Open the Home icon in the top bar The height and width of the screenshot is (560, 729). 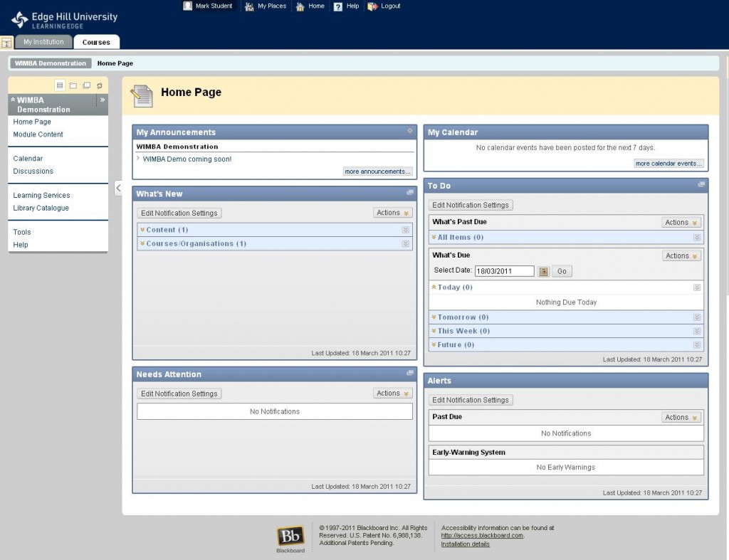click(x=302, y=6)
